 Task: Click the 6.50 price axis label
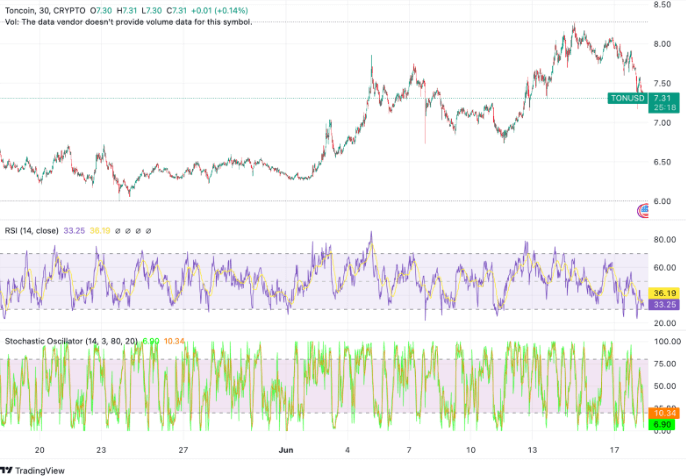pyautogui.click(x=662, y=162)
